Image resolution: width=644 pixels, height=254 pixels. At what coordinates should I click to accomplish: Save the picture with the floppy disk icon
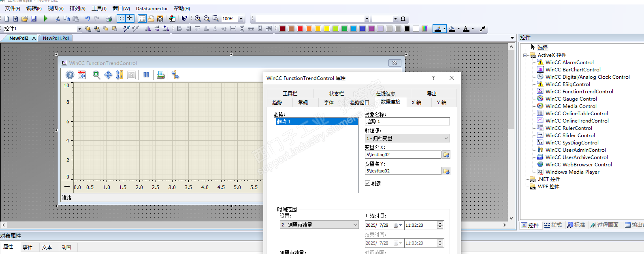click(x=34, y=19)
